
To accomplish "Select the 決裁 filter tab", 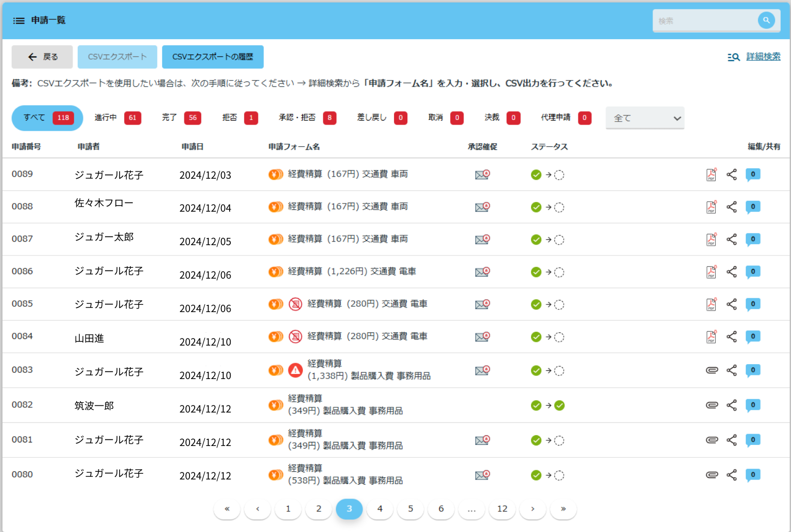I will (x=502, y=118).
